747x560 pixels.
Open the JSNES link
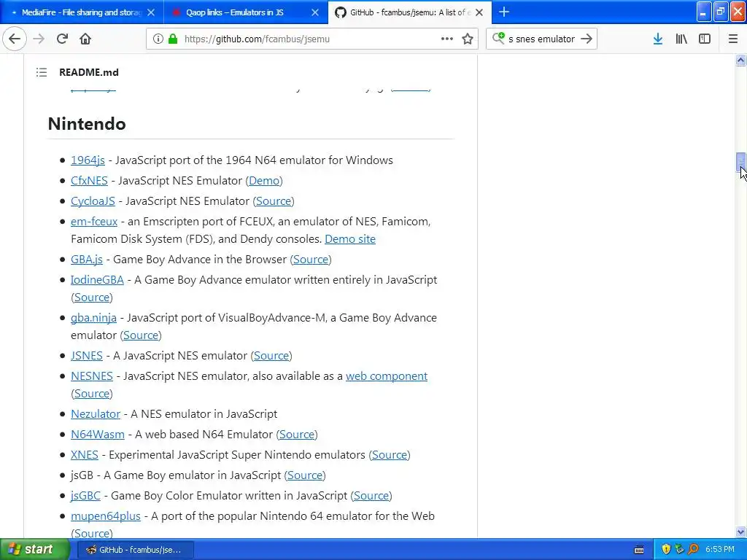tap(87, 356)
